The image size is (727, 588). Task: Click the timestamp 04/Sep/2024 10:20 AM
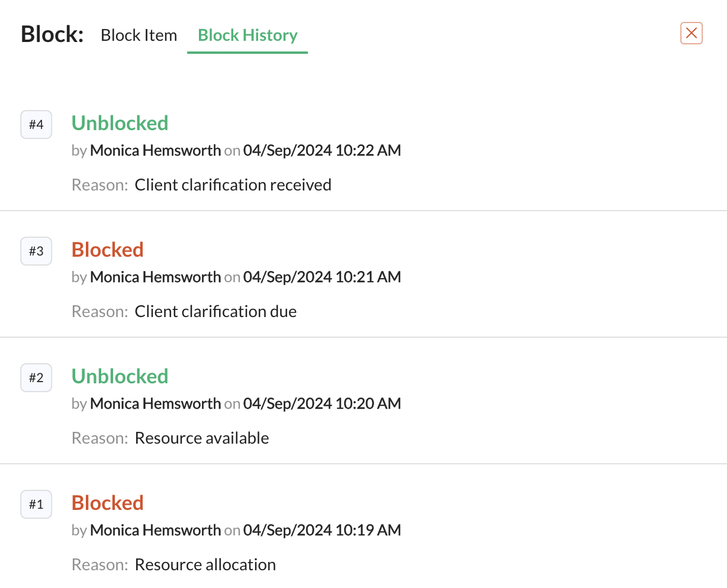321,404
